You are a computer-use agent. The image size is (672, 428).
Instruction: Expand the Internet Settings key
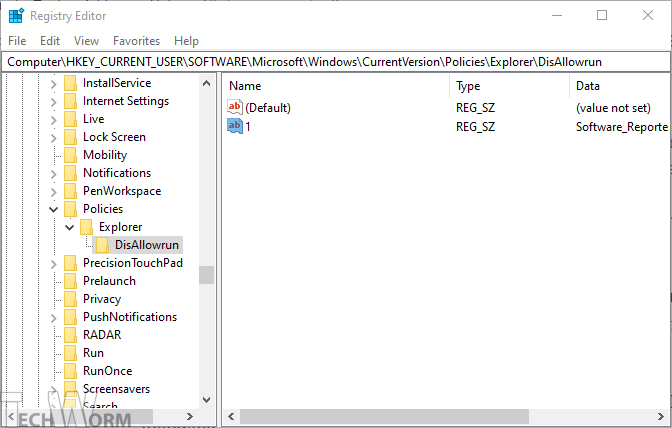54,102
